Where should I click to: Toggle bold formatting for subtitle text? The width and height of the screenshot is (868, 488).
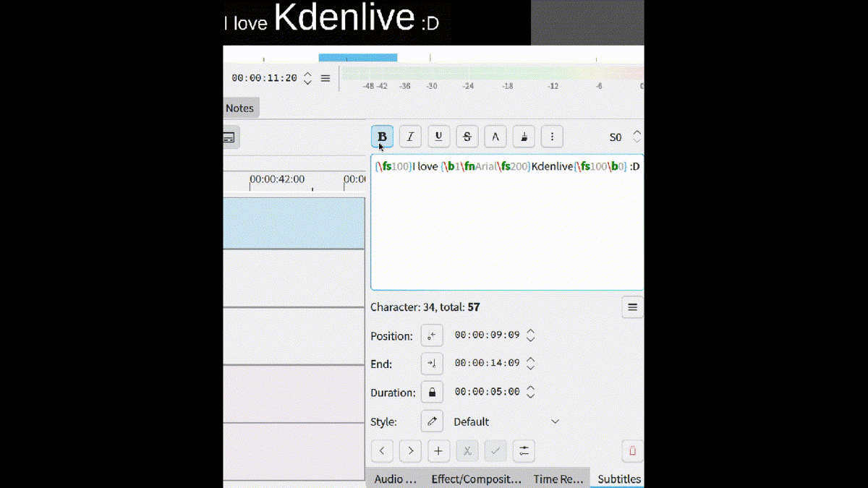382,137
